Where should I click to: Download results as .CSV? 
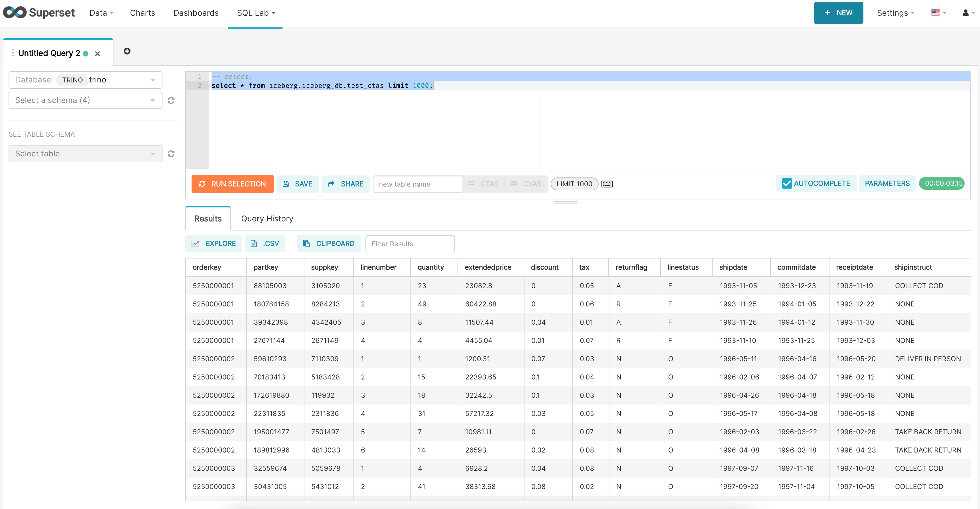point(265,243)
